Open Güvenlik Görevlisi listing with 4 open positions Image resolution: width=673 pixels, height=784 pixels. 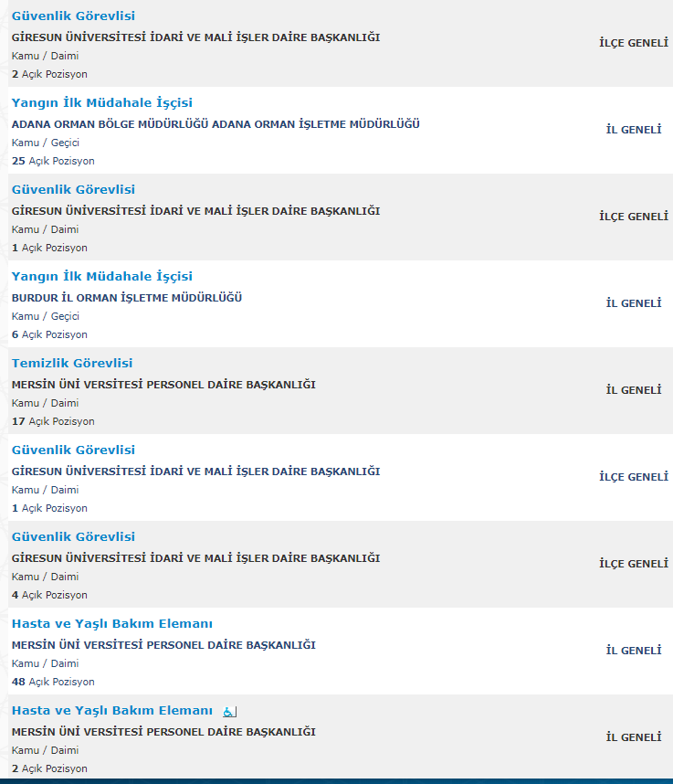(73, 536)
